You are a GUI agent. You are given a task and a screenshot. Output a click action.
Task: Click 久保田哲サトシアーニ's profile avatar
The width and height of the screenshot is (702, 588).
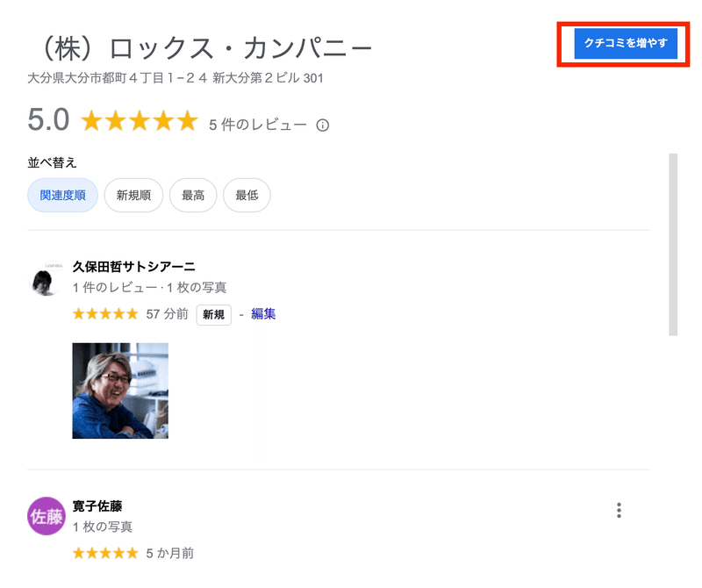click(43, 279)
